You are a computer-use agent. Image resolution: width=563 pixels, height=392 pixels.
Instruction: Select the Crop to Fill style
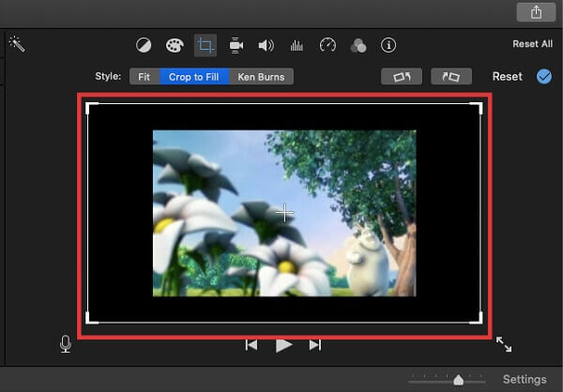pos(194,77)
